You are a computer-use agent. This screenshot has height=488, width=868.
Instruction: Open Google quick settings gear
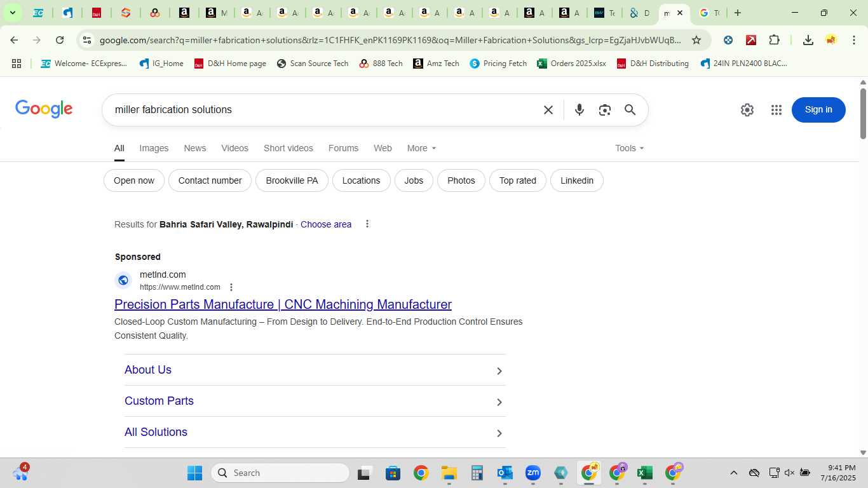pyautogui.click(x=747, y=110)
